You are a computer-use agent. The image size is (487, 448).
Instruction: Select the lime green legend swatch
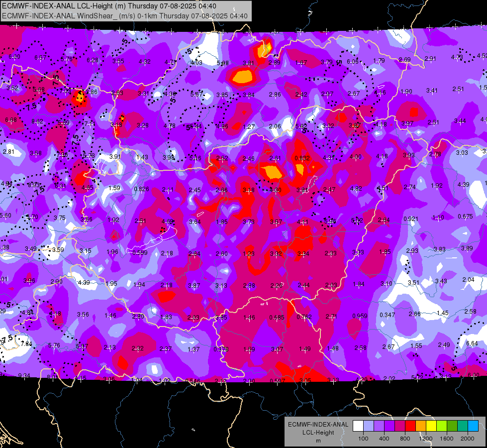click(442, 426)
